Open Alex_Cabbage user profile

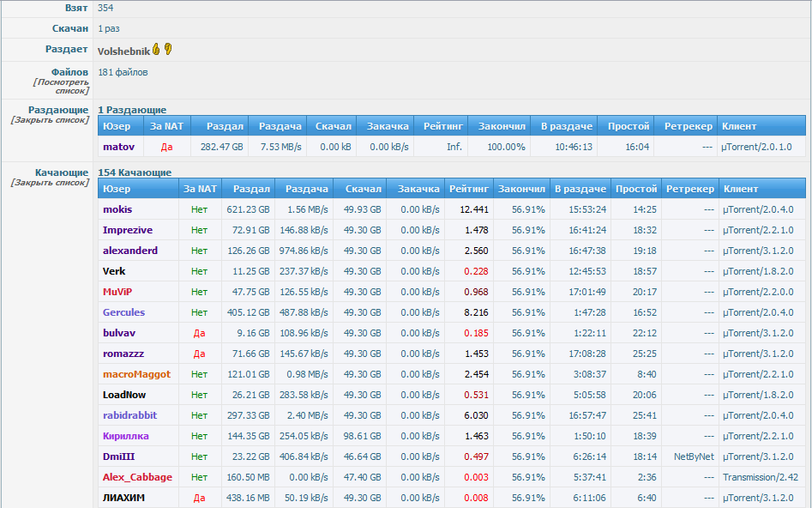[137, 477]
